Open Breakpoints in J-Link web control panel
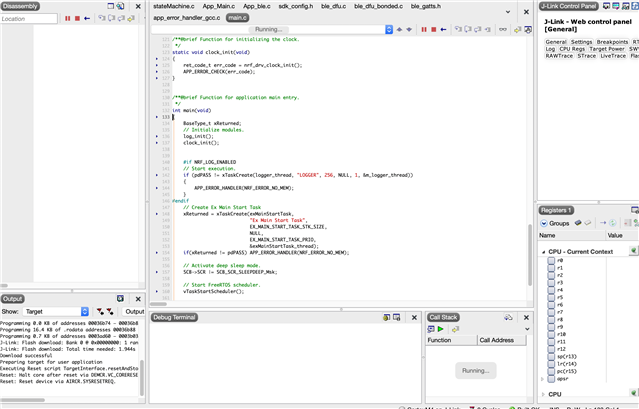639x409 pixels. 612,42
